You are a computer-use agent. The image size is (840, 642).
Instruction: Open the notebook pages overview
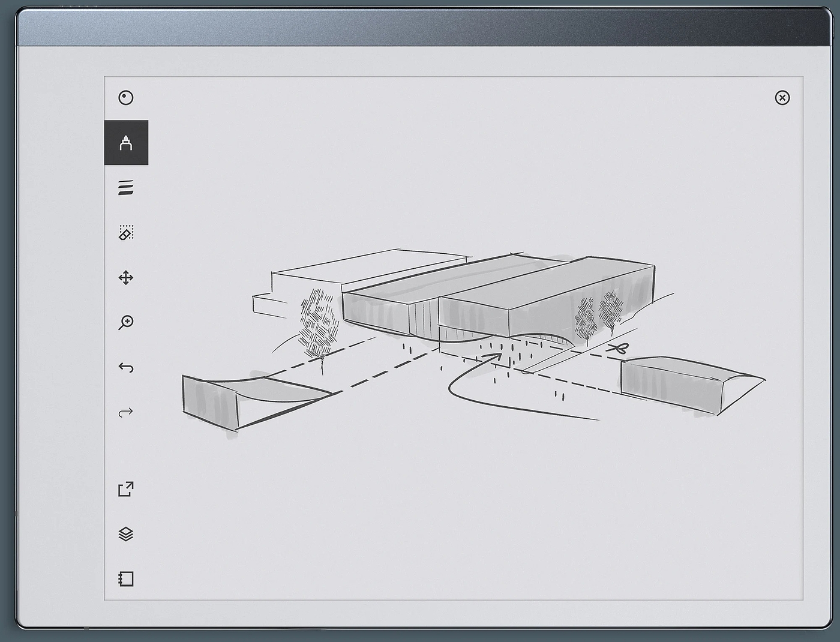point(126,579)
